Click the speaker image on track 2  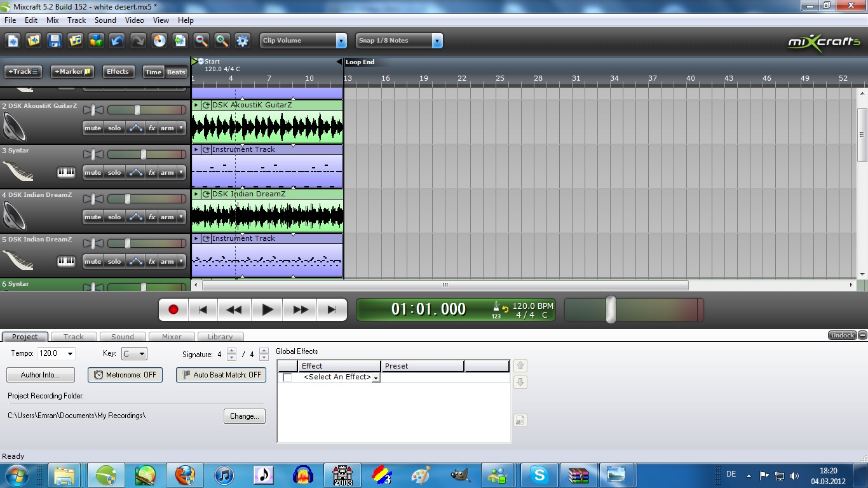point(15,127)
